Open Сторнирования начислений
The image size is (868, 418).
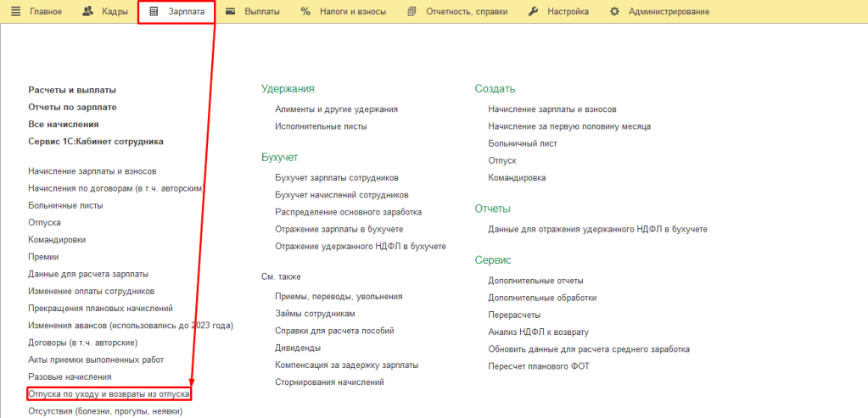pos(329,382)
